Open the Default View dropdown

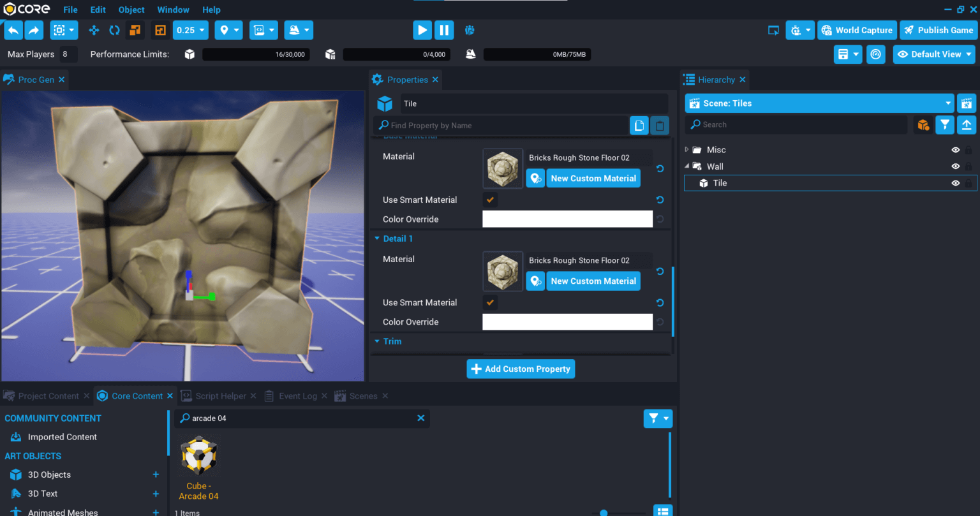click(933, 54)
